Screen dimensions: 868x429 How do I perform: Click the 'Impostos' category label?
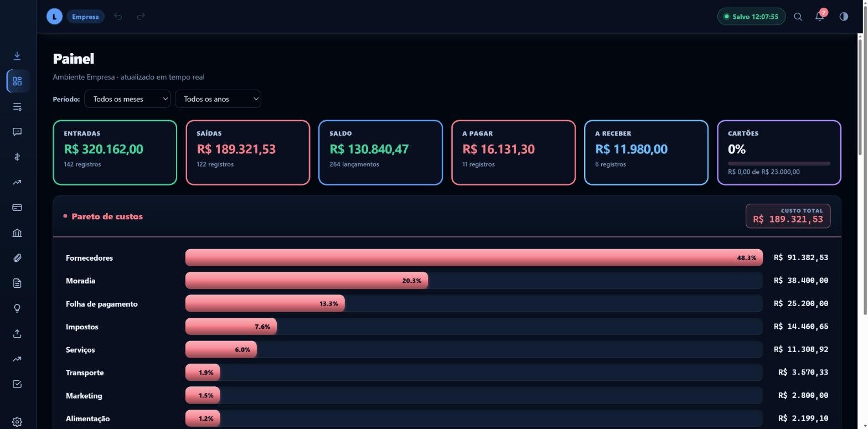(x=82, y=327)
